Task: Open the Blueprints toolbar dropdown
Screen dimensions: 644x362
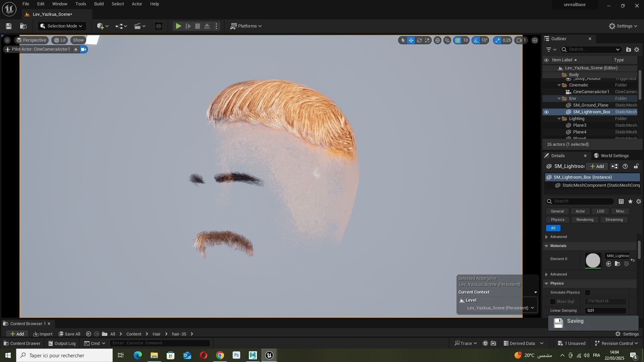Action: click(121, 26)
